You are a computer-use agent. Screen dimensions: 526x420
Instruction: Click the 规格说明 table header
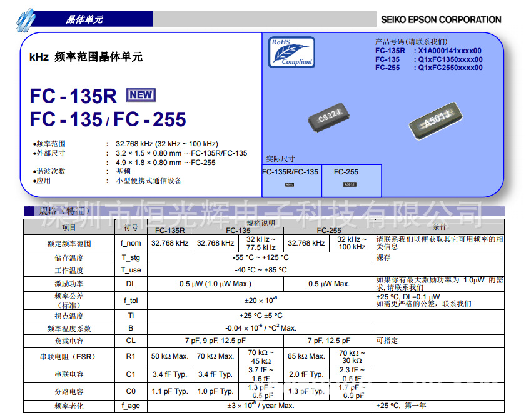click(261, 223)
